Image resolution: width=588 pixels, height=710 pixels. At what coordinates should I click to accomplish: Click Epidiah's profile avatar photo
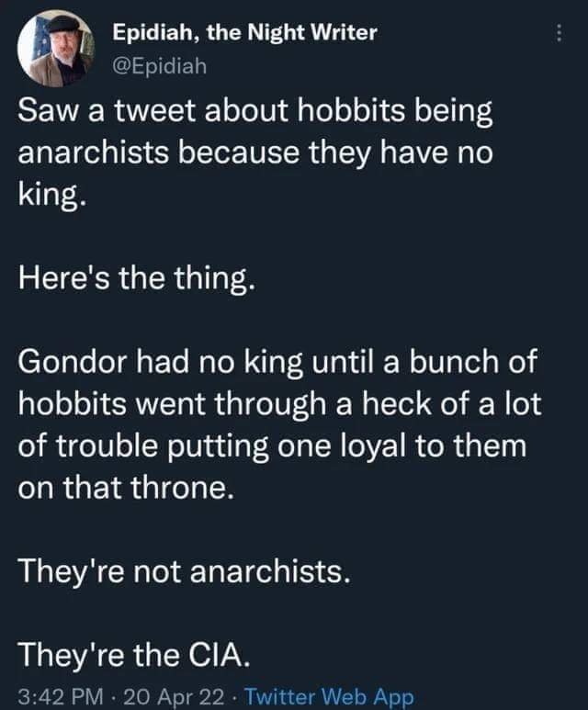[56, 48]
